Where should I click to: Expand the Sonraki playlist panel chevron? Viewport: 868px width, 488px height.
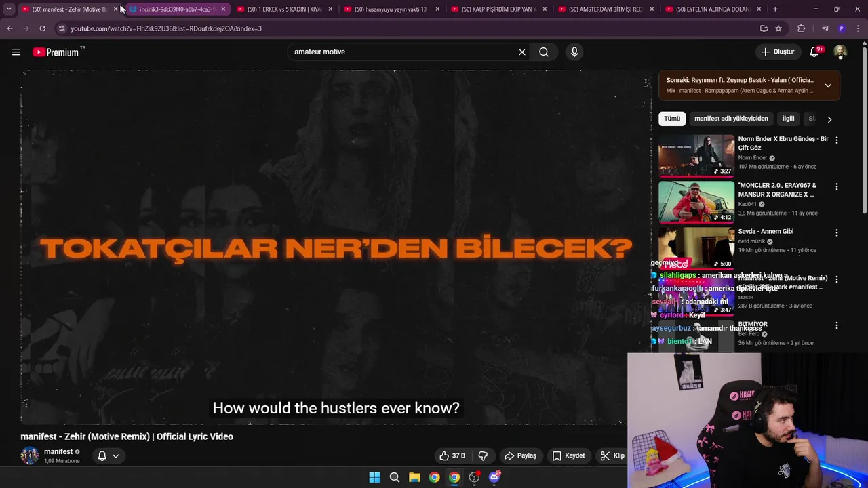[828, 85]
